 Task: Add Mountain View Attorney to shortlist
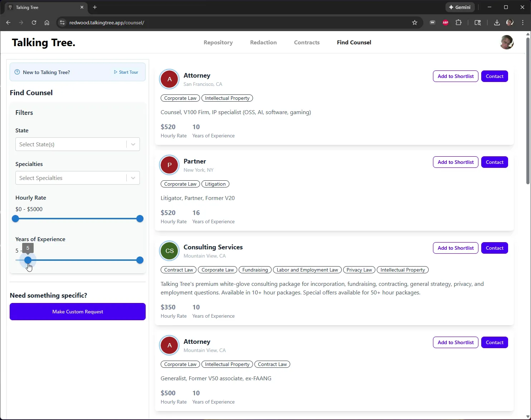pos(456,342)
